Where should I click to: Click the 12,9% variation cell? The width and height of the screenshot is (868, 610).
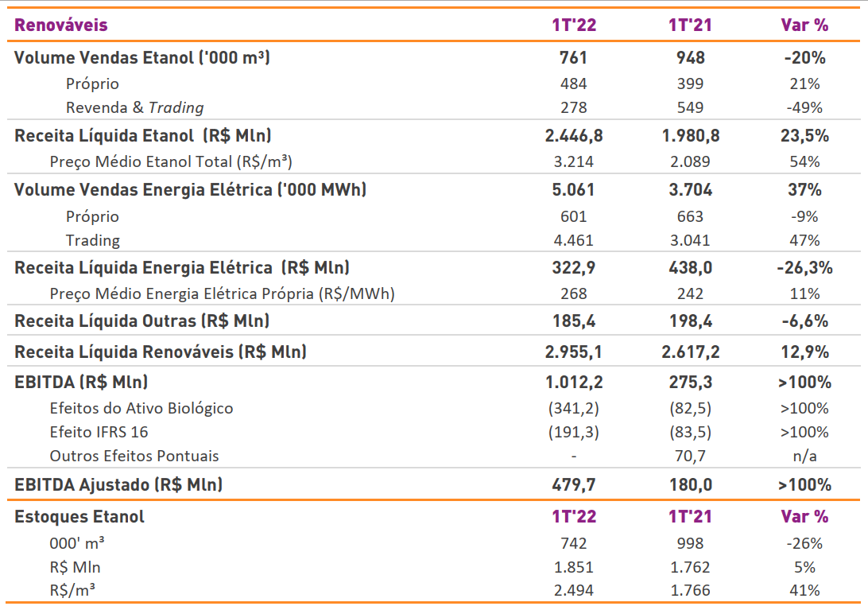point(804,352)
